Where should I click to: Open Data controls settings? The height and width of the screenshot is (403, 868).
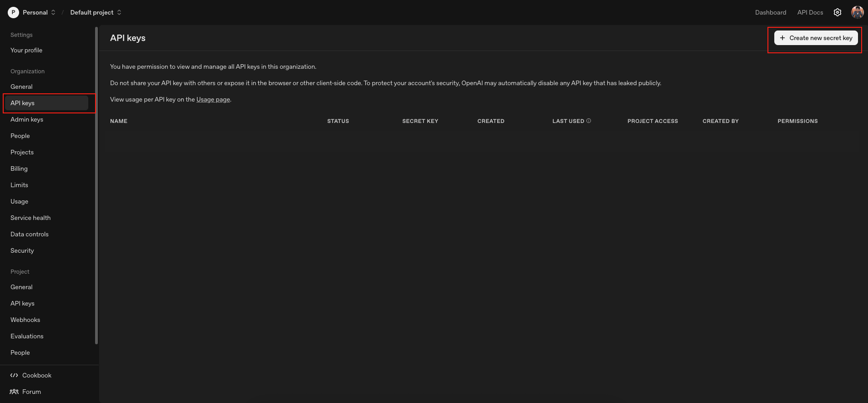pyautogui.click(x=30, y=234)
